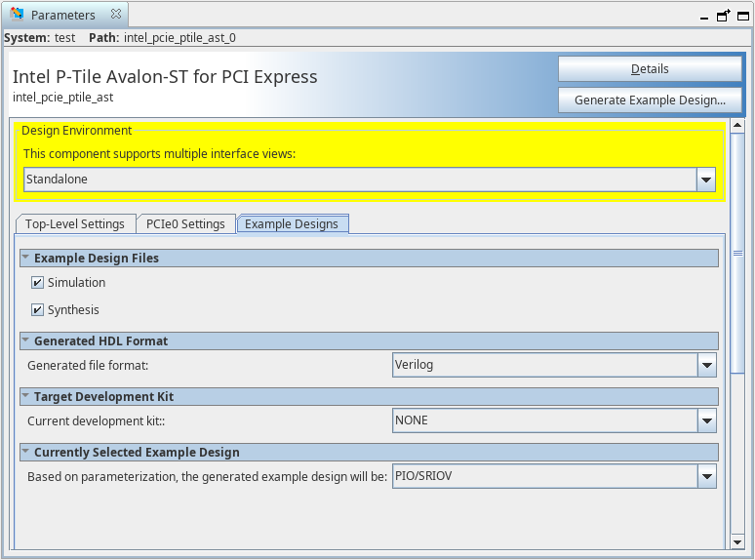The width and height of the screenshot is (755, 560).
Task: Detach the Parameters panel view
Action: coord(723,16)
